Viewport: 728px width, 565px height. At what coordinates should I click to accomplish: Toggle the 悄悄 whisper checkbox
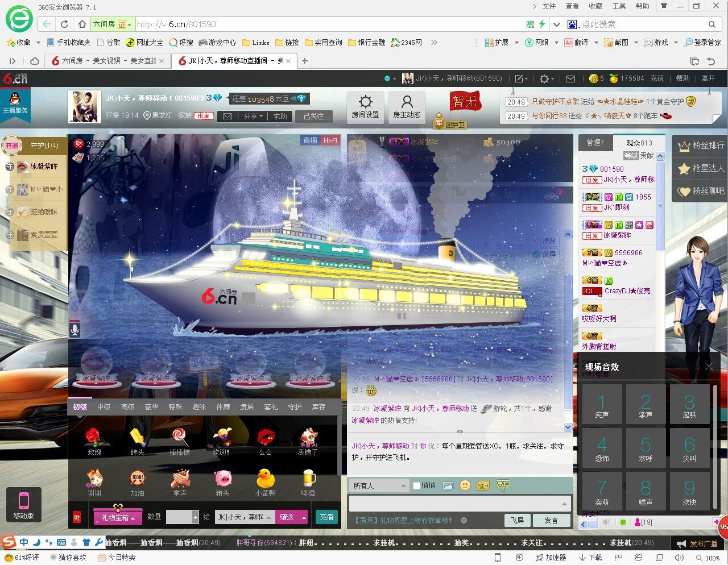click(x=416, y=485)
